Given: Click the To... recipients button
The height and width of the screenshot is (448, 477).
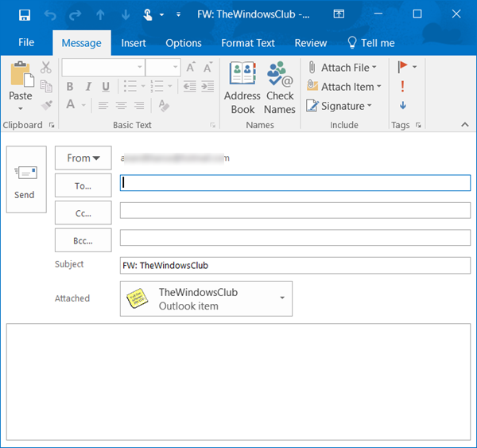Looking at the screenshot, I should coord(83,185).
